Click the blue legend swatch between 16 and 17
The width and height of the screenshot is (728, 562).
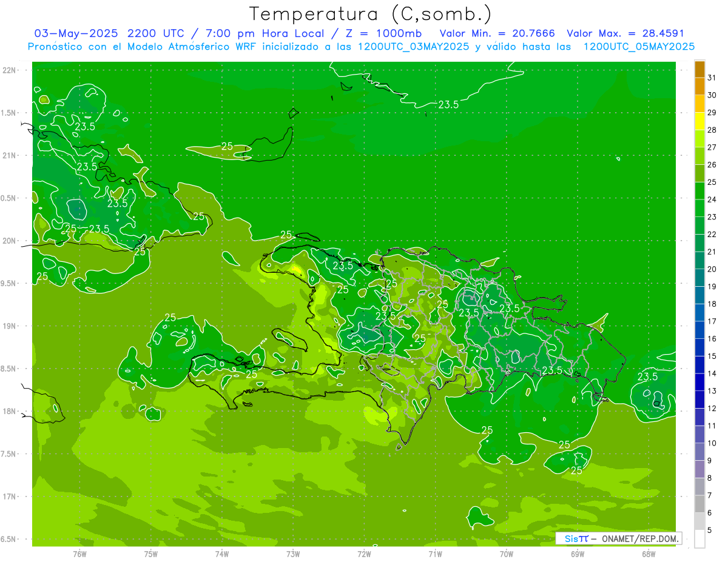coord(699,330)
